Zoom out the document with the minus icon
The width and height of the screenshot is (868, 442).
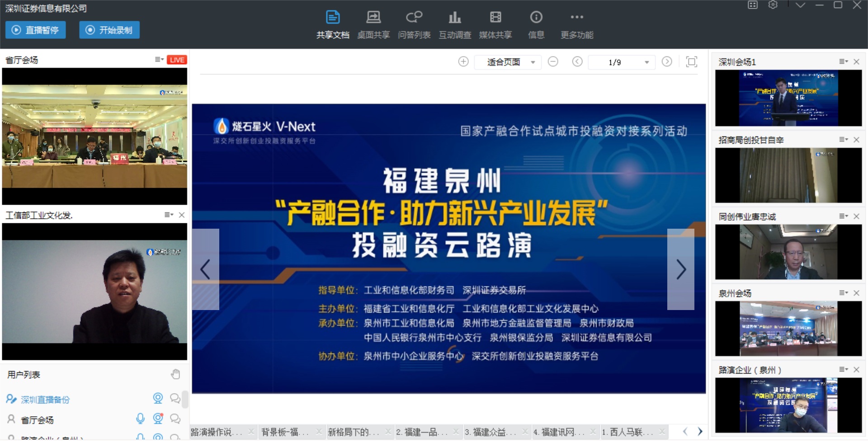[553, 61]
